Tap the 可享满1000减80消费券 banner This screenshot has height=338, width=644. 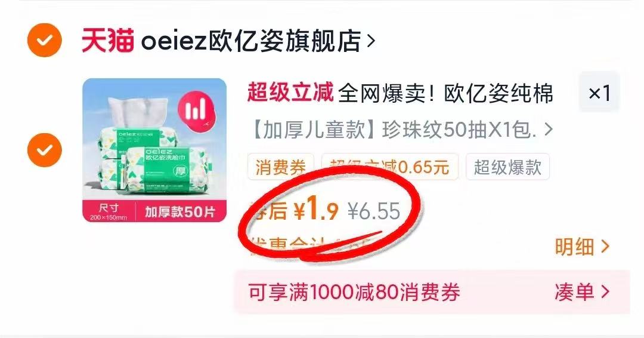[x=354, y=293]
